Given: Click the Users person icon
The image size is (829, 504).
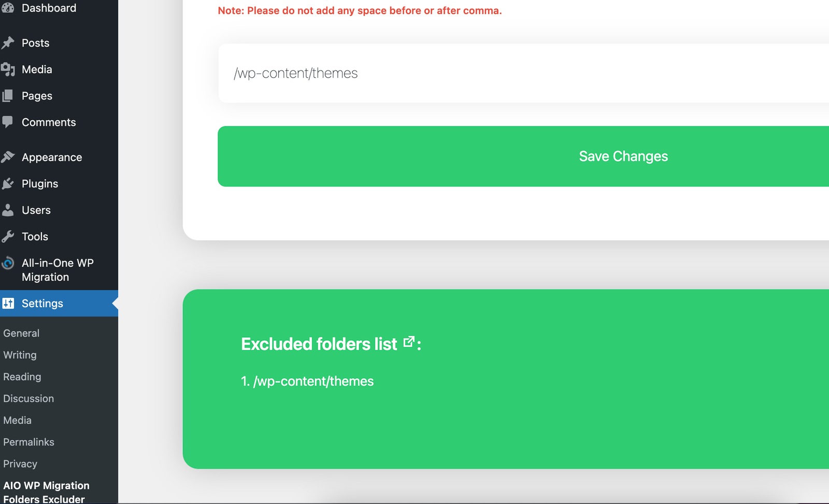Looking at the screenshot, I should tap(8, 210).
